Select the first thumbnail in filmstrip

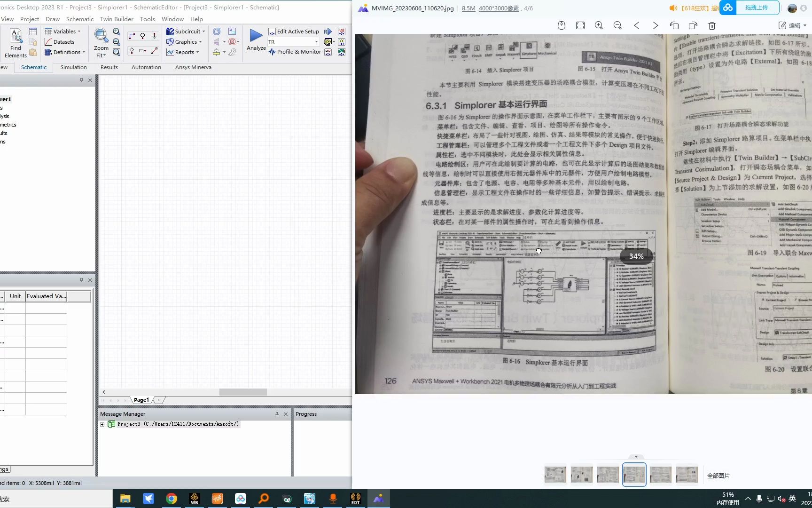click(555, 475)
